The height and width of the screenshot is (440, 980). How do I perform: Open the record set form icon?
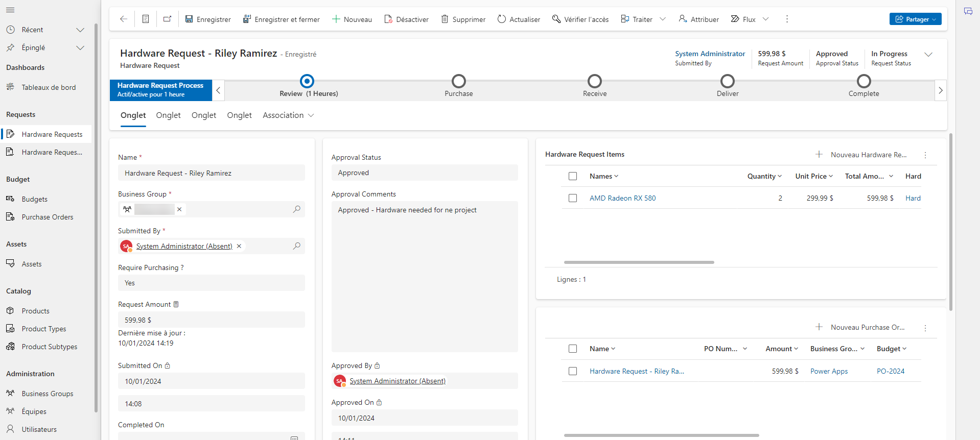coord(146,19)
